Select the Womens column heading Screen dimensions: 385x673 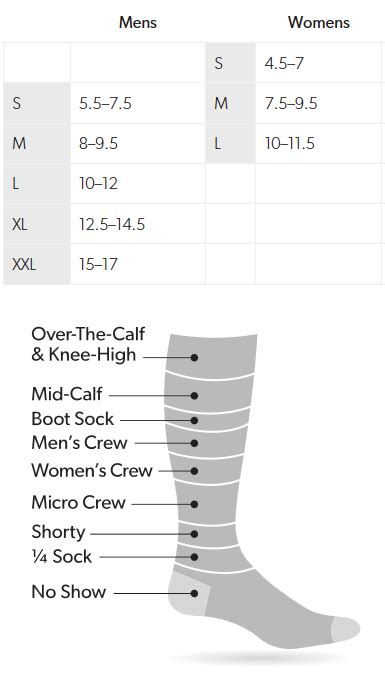[x=319, y=22]
